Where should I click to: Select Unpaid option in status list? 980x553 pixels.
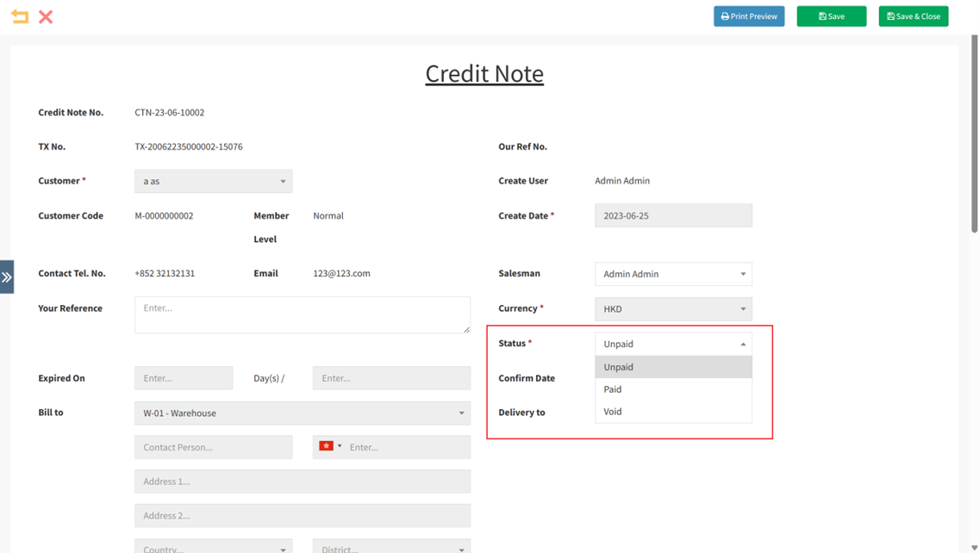[619, 367]
